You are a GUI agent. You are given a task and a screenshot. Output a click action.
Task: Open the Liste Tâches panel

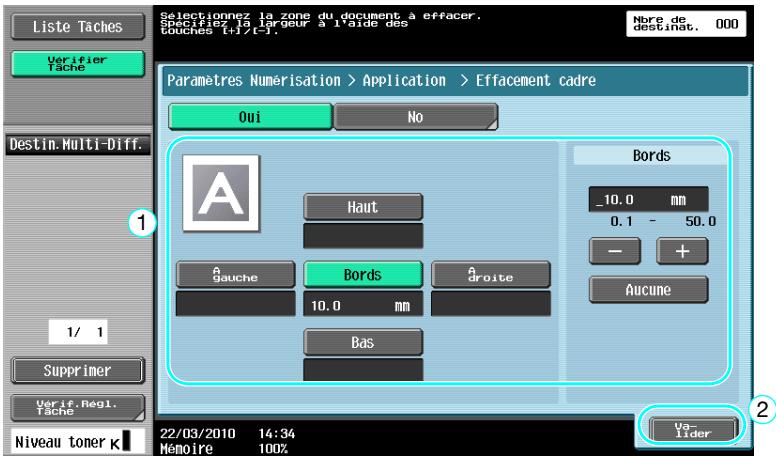click(x=78, y=27)
